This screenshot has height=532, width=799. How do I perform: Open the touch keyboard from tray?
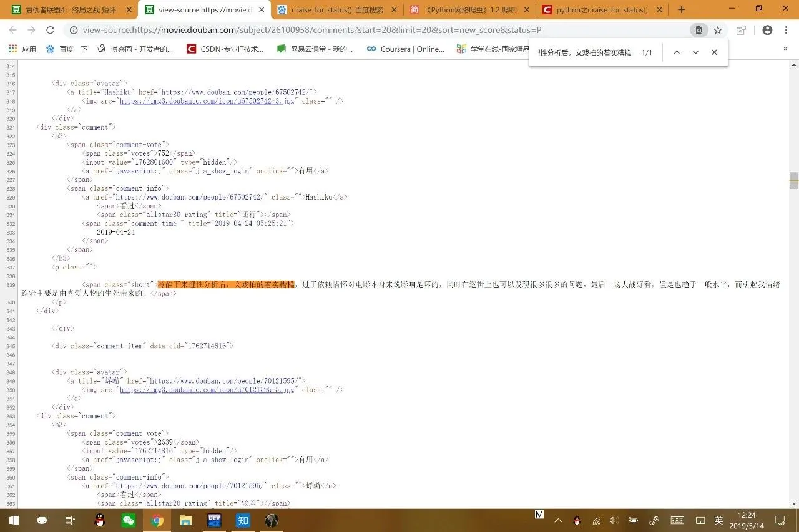click(677, 520)
